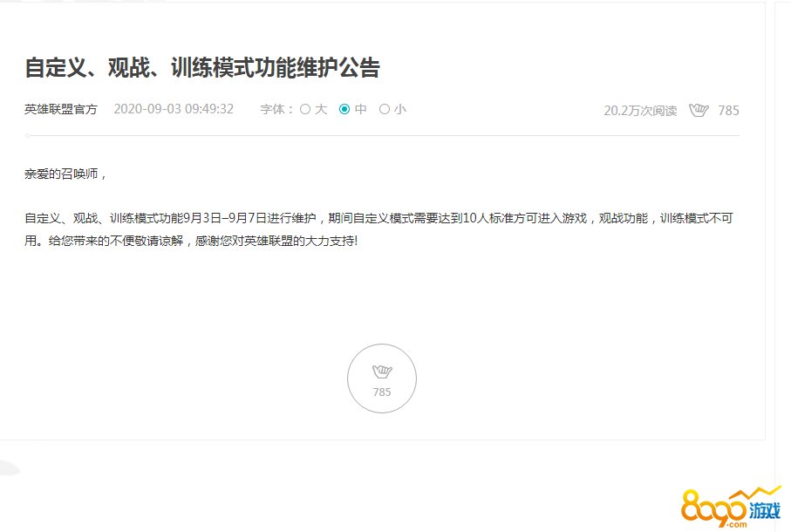Click the 2020-09-03 09:49:32 timestamp
791x532 pixels.
tap(174, 109)
